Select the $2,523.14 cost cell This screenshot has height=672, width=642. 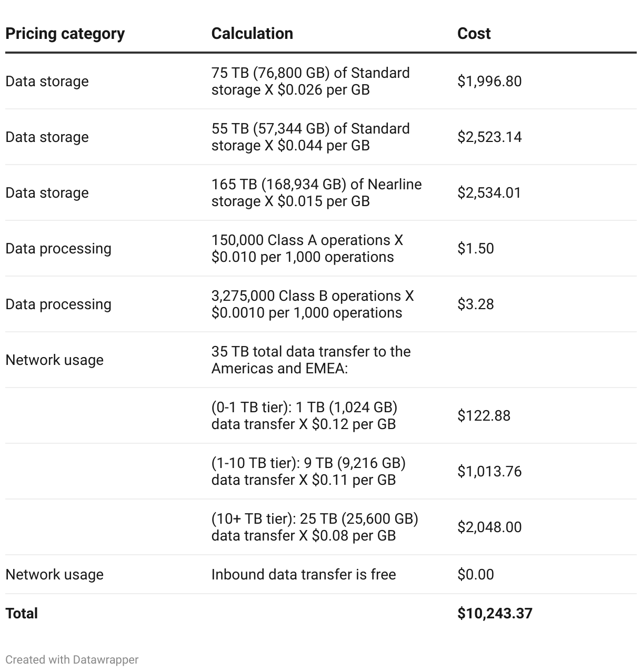[x=489, y=137]
